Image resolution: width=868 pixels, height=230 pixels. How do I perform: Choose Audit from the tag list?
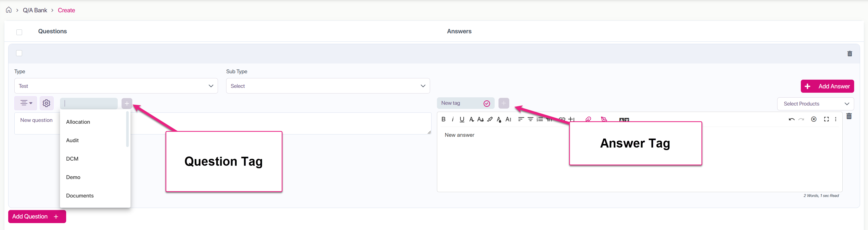73,140
